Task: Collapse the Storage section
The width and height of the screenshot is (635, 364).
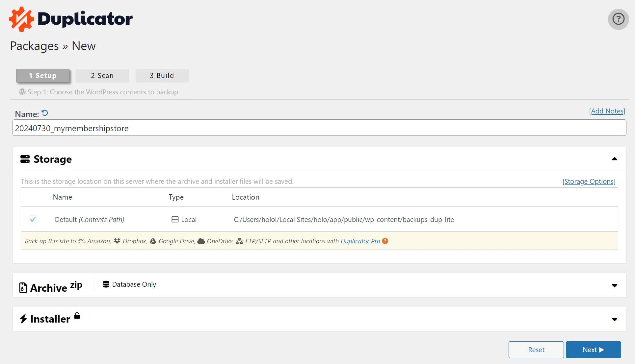Action: [614, 159]
